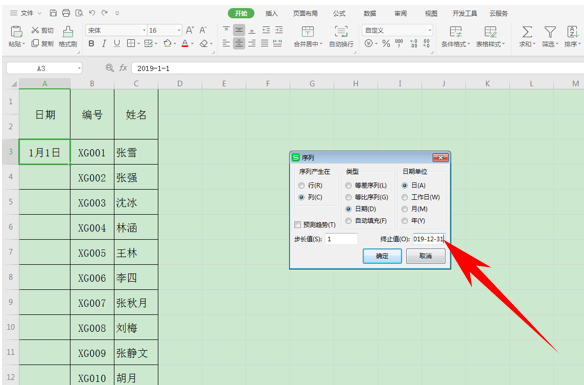584x385 pixels.
Task: Select Rows (行) radio in Series dialog
Action: (x=301, y=185)
